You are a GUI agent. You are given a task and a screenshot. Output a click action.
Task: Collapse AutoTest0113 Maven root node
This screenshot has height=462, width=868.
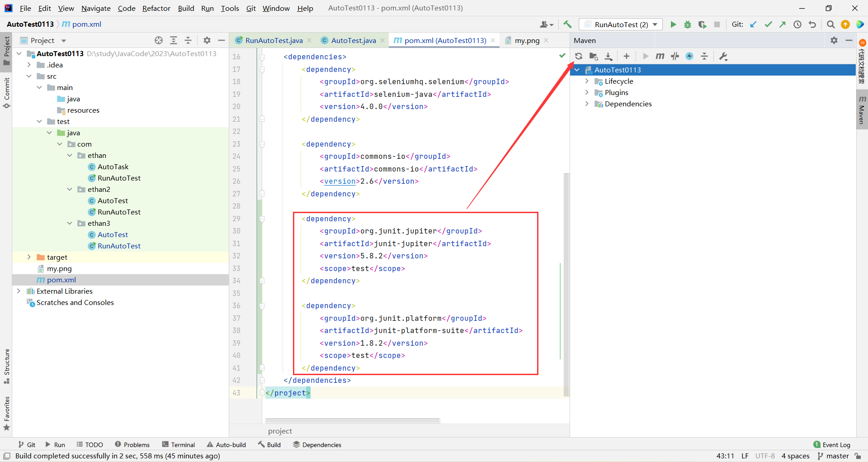pyautogui.click(x=577, y=70)
